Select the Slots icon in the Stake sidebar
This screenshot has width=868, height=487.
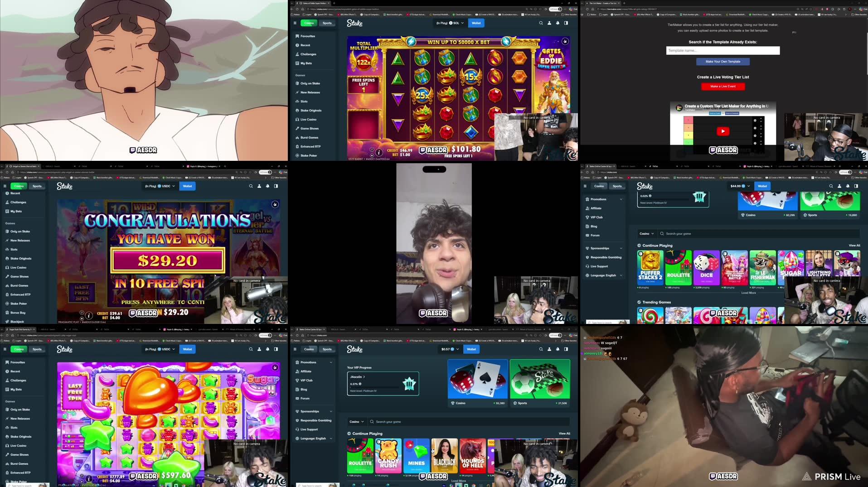297,101
